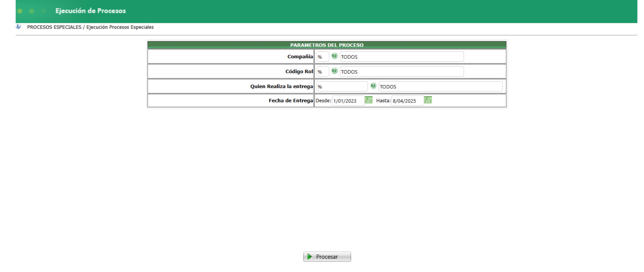Click the Desde: label text

click(324, 101)
